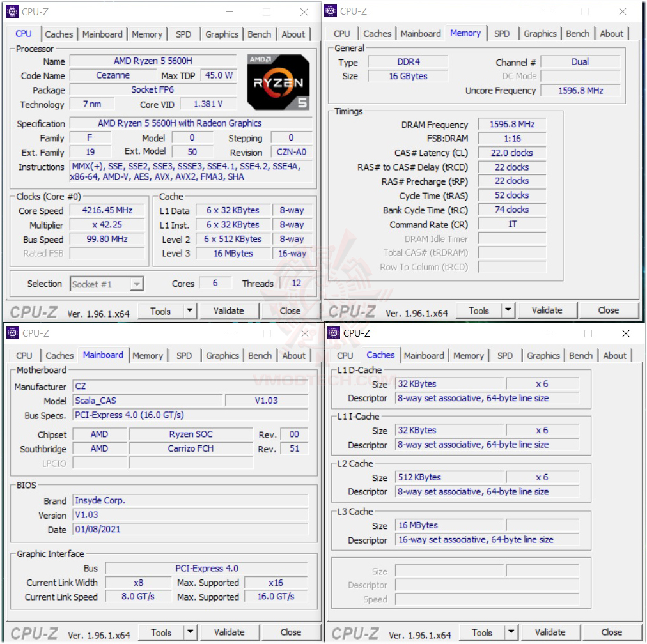The width and height of the screenshot is (647, 644).
Task: Minimize the Caches CPU-Z window
Action: [x=551, y=333]
